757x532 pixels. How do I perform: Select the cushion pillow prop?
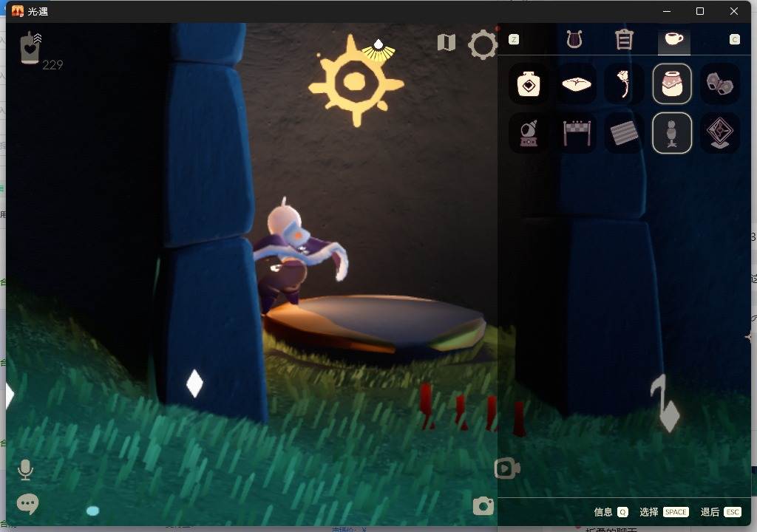pyautogui.click(x=577, y=84)
